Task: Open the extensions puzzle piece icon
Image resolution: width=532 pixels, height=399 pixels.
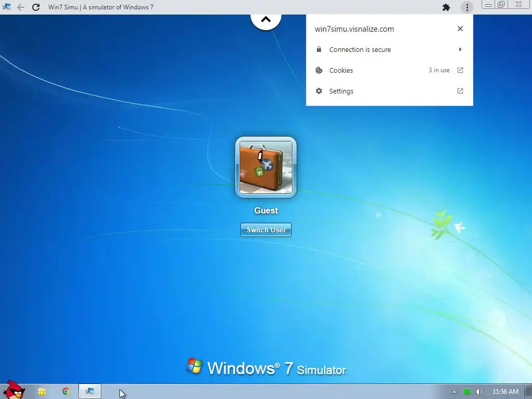Action: (x=446, y=7)
